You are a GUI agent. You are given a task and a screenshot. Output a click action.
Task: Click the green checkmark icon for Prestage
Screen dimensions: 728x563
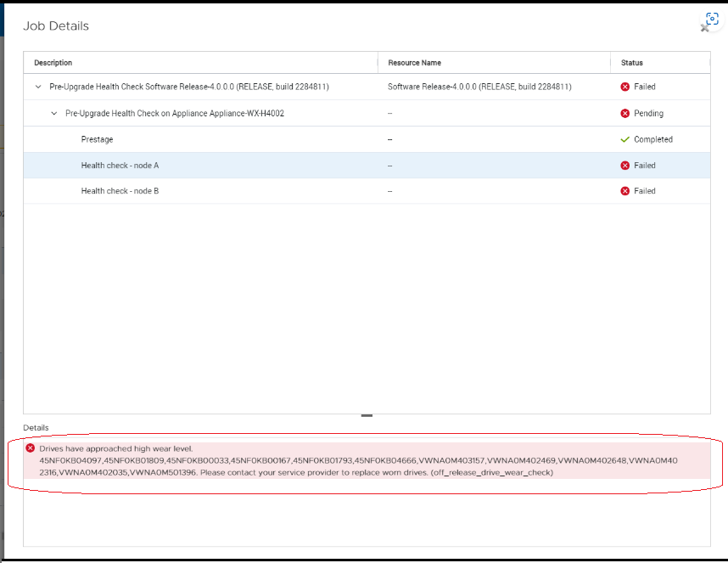pos(625,139)
